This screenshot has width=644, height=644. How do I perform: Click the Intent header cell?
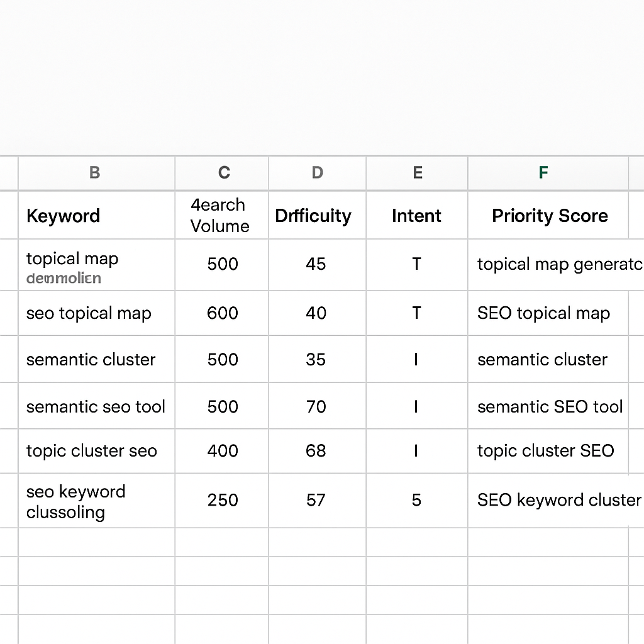point(416,215)
